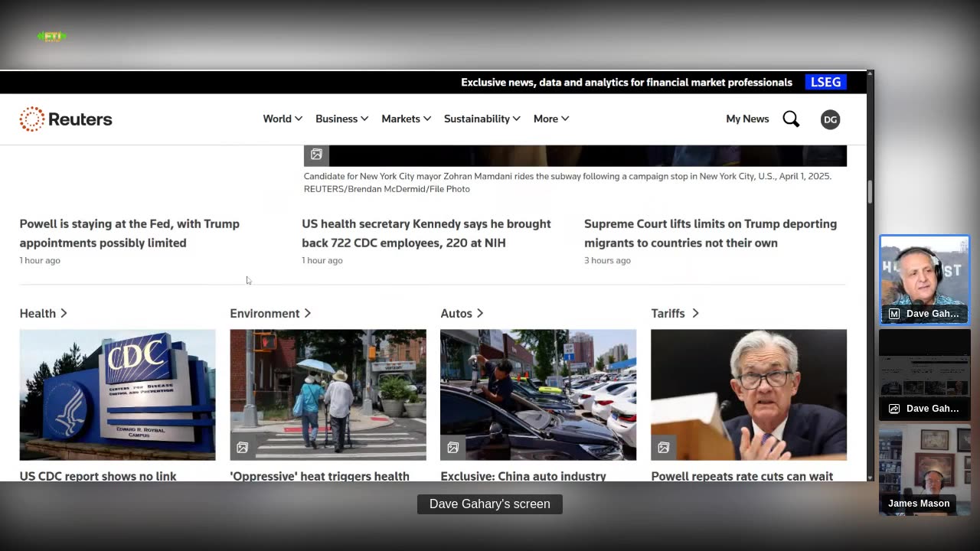This screenshot has width=980, height=551.
Task: Click gallery icon on China autos photo
Action: 452,448
